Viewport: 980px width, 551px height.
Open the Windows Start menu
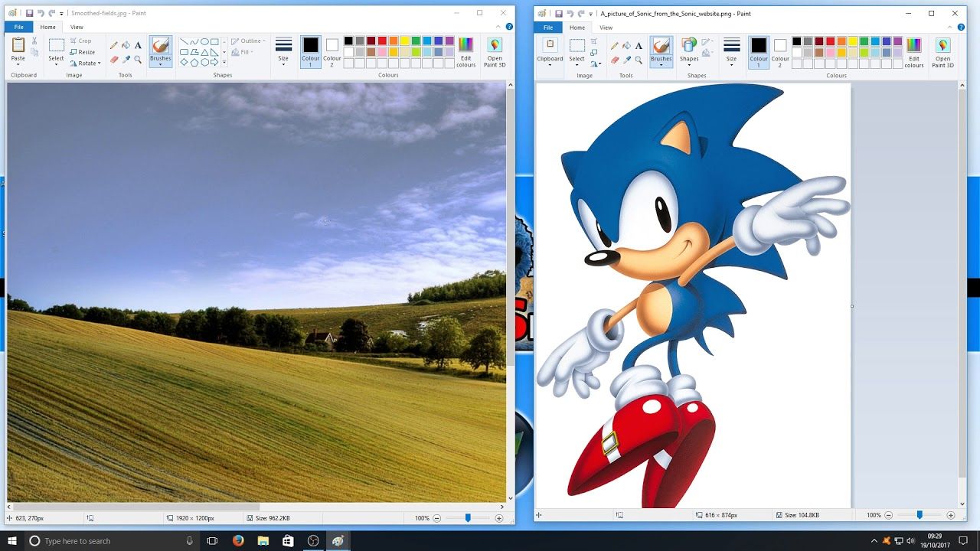pyautogui.click(x=11, y=541)
